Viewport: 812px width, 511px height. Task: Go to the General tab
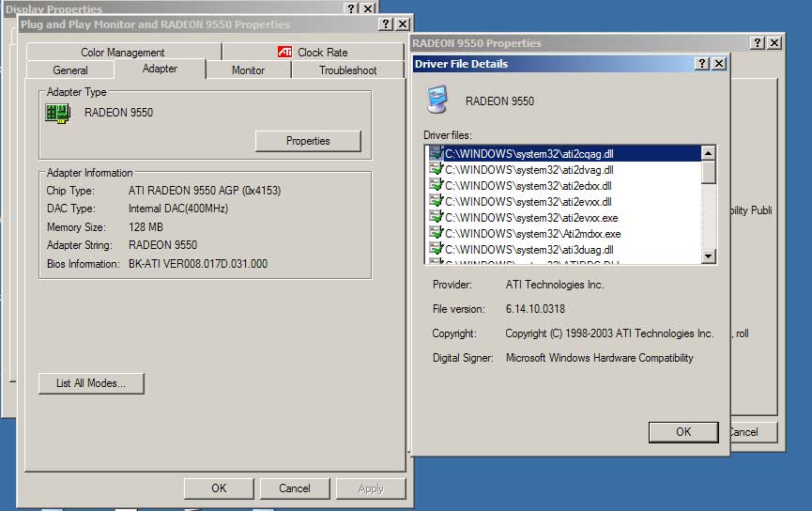point(70,70)
